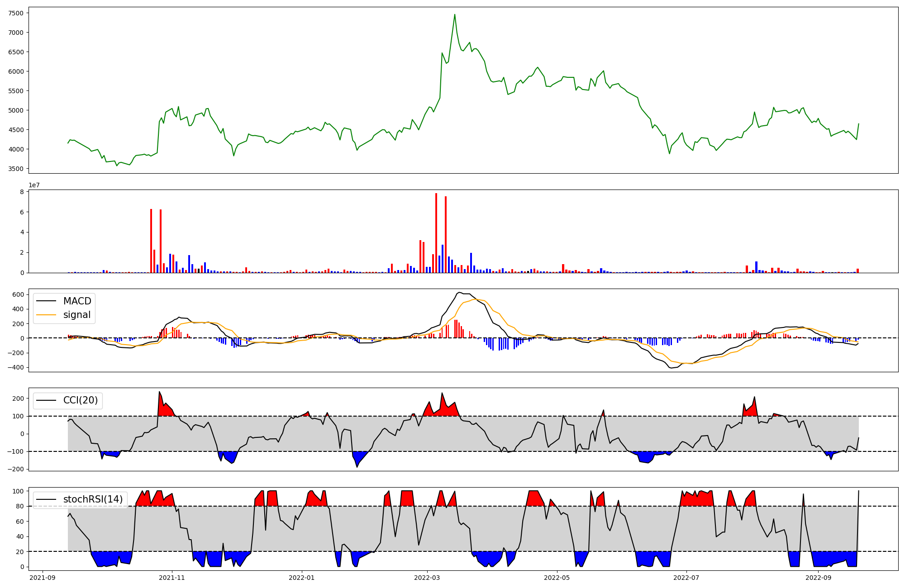Click the CCI(20) legend entry
The image size is (905, 588).
80,400
